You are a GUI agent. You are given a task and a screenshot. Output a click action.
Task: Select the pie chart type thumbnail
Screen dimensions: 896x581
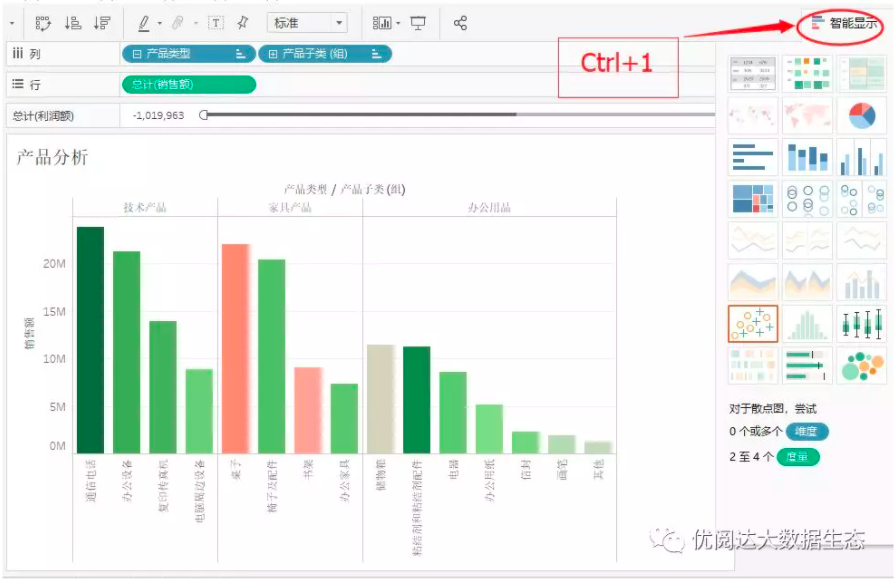pyautogui.click(x=862, y=115)
